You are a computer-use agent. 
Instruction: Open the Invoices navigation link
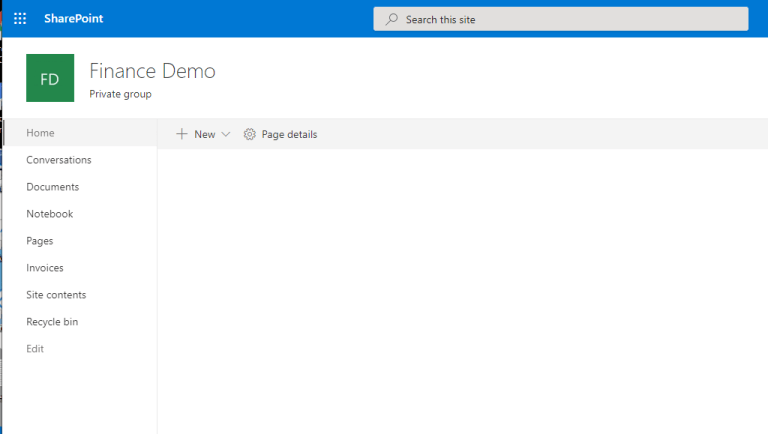click(x=45, y=268)
